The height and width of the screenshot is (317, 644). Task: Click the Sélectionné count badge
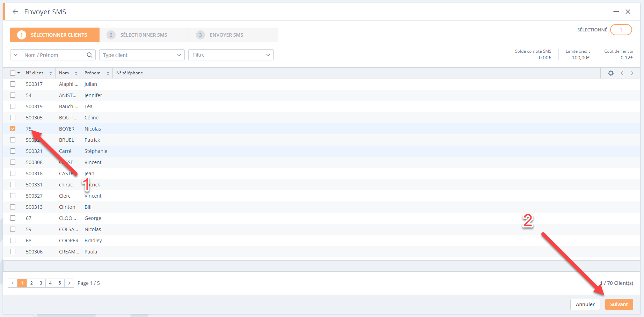pyautogui.click(x=621, y=30)
